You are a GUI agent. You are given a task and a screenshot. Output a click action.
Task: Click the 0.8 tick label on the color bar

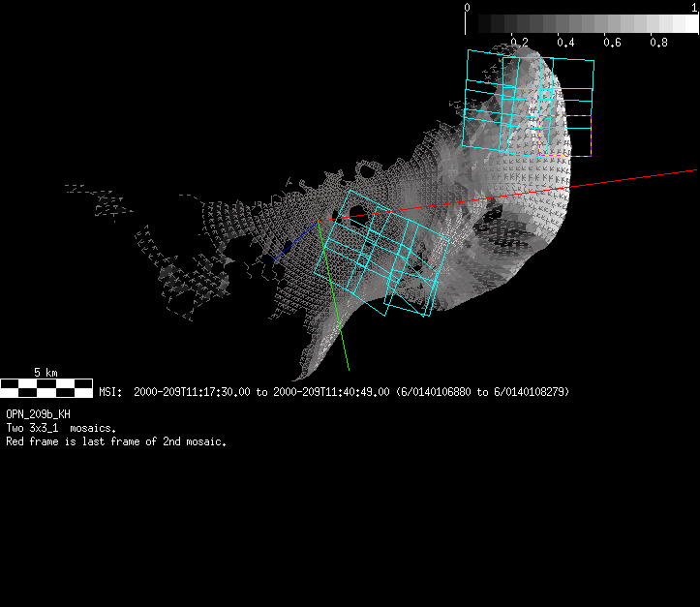point(658,43)
